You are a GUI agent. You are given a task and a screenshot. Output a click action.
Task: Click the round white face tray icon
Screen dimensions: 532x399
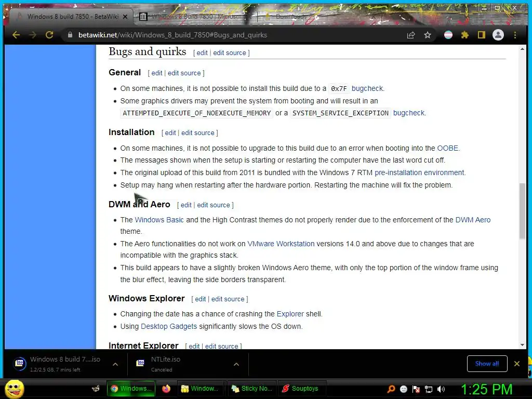click(x=404, y=389)
